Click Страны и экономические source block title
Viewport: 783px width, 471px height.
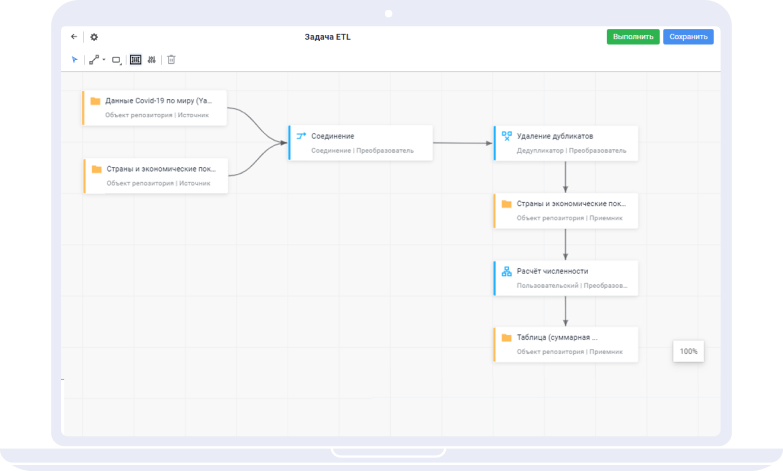pyautogui.click(x=161, y=169)
